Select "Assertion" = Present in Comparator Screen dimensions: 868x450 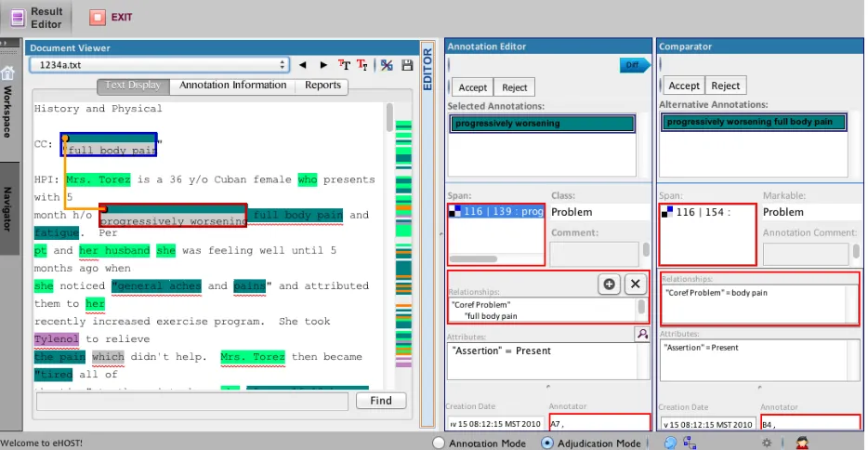pos(702,348)
